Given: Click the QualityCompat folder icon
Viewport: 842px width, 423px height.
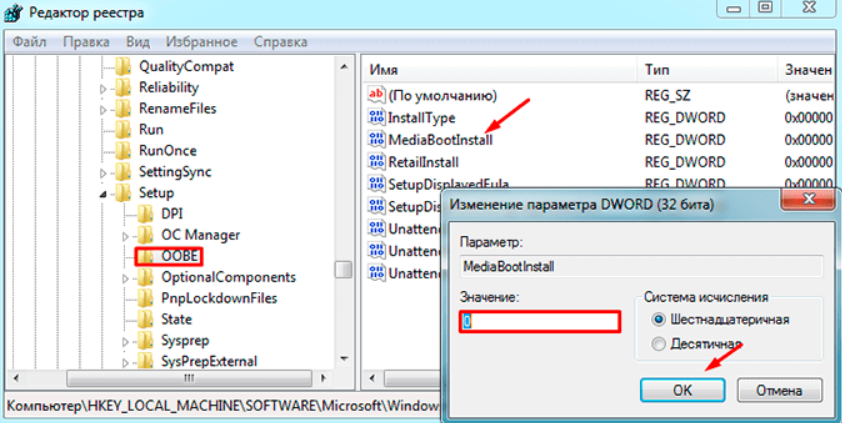Looking at the screenshot, I should click(123, 66).
